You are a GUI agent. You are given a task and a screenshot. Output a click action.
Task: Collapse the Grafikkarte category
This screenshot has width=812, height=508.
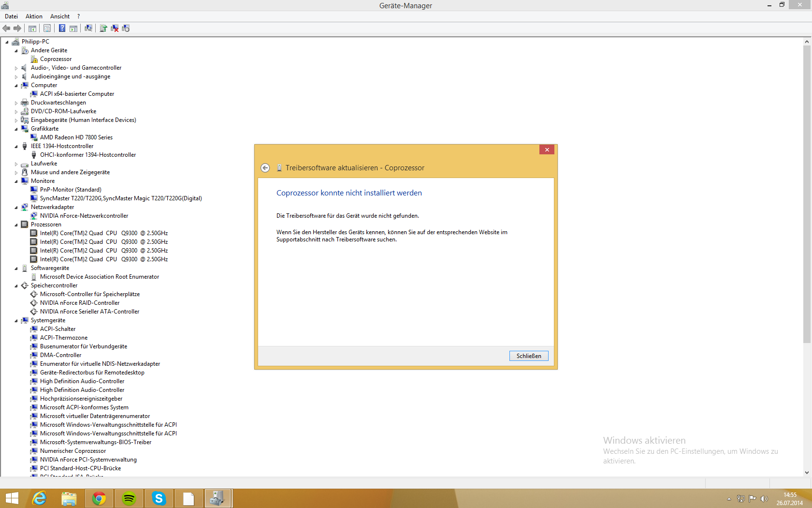coord(16,129)
